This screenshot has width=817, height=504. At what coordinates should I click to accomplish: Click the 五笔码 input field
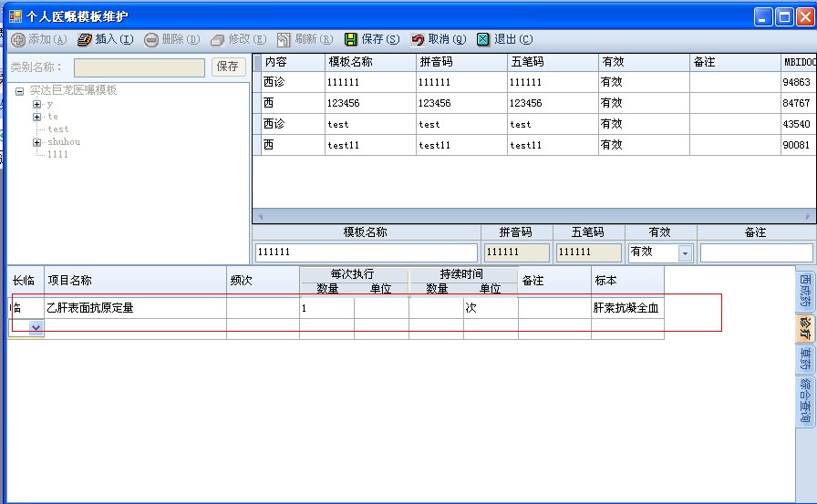click(x=589, y=252)
